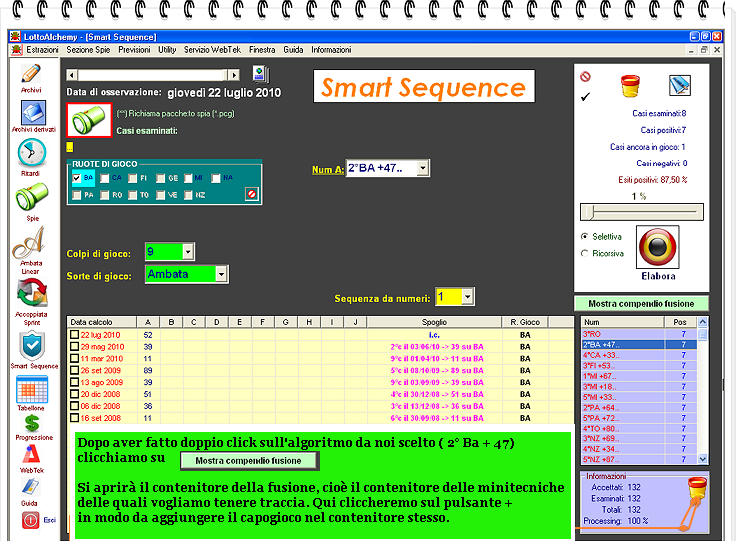Click the Num A label link
The width and height of the screenshot is (736, 541).
click(x=328, y=170)
